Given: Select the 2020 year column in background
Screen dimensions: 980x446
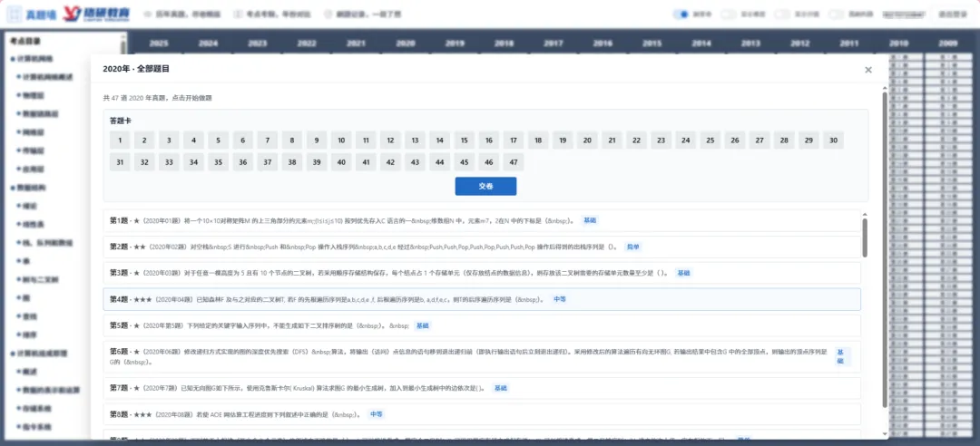Looking at the screenshot, I should pyautogui.click(x=405, y=44).
